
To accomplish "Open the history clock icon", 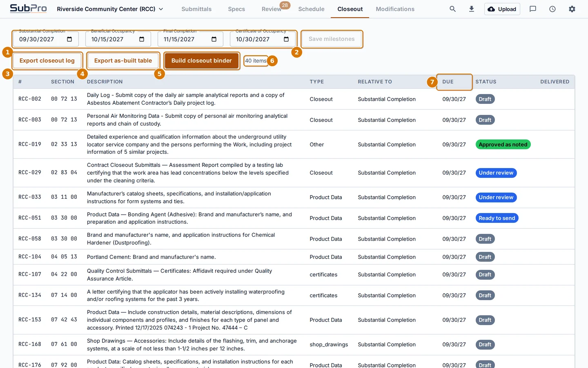I will click(x=552, y=9).
